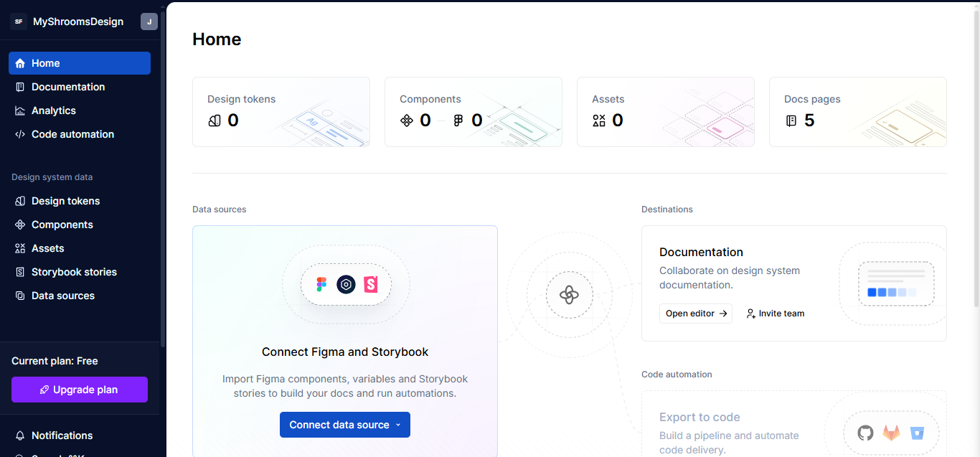Click the Storybook icon in the data source card
980x457 pixels.
click(370, 284)
